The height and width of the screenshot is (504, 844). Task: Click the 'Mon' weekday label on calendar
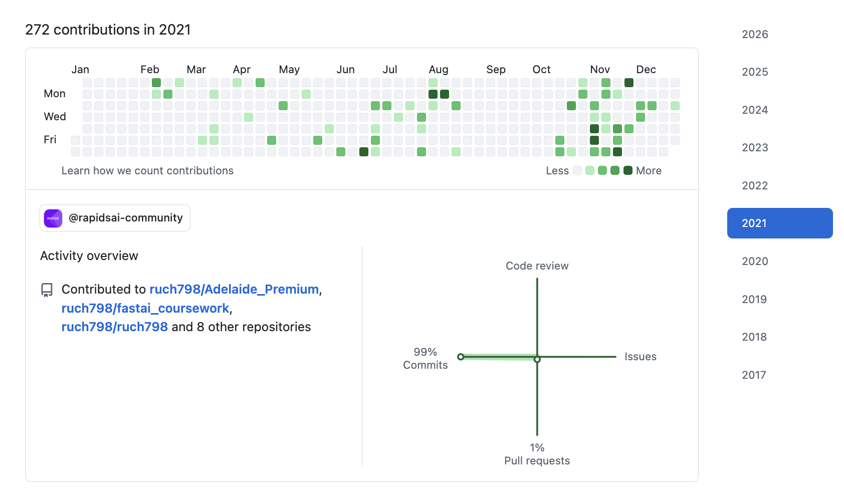[55, 94]
